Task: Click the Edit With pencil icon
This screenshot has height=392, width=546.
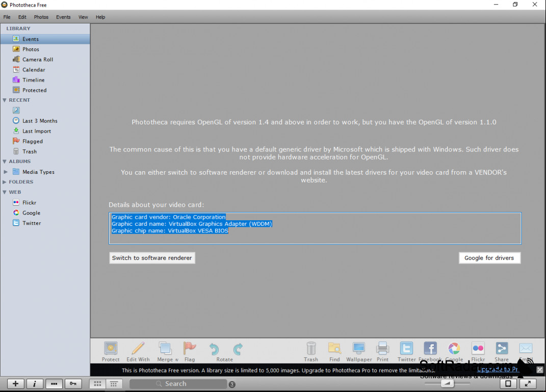Action: point(138,349)
